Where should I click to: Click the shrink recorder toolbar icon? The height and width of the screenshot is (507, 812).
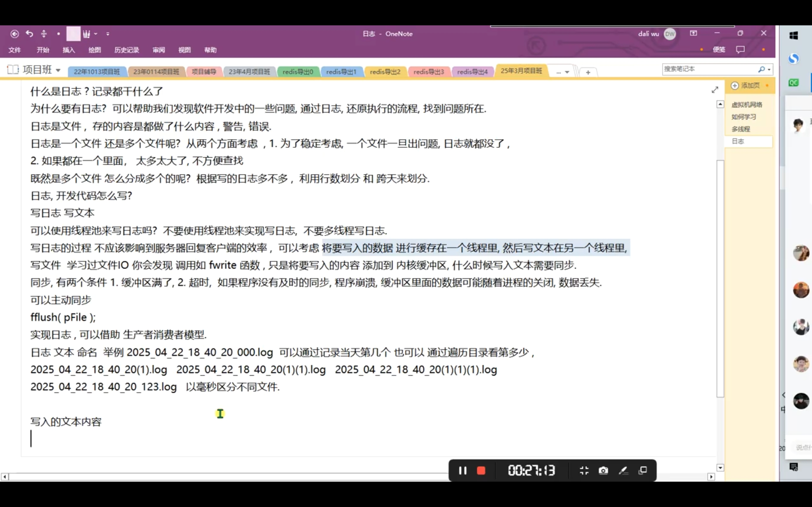pos(584,471)
